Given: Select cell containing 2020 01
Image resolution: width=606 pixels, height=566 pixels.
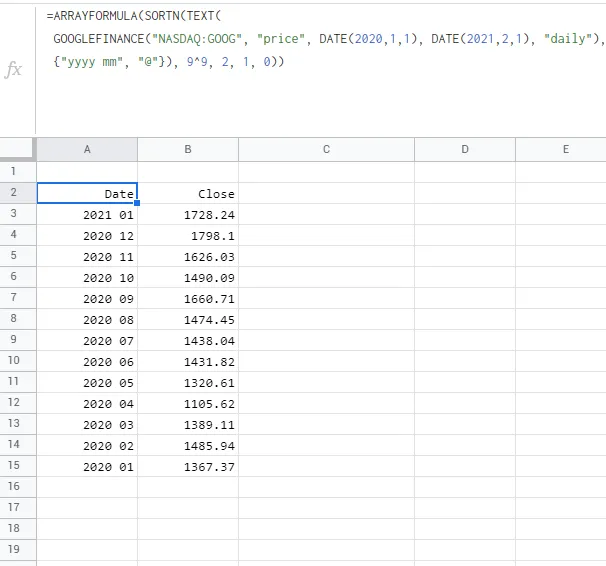Looking at the screenshot, I should click(x=87, y=466).
